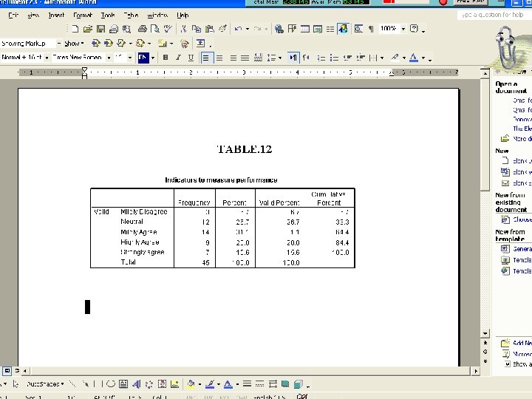Click the TABLE.12 heading text
532x399 pixels.
pos(245,149)
